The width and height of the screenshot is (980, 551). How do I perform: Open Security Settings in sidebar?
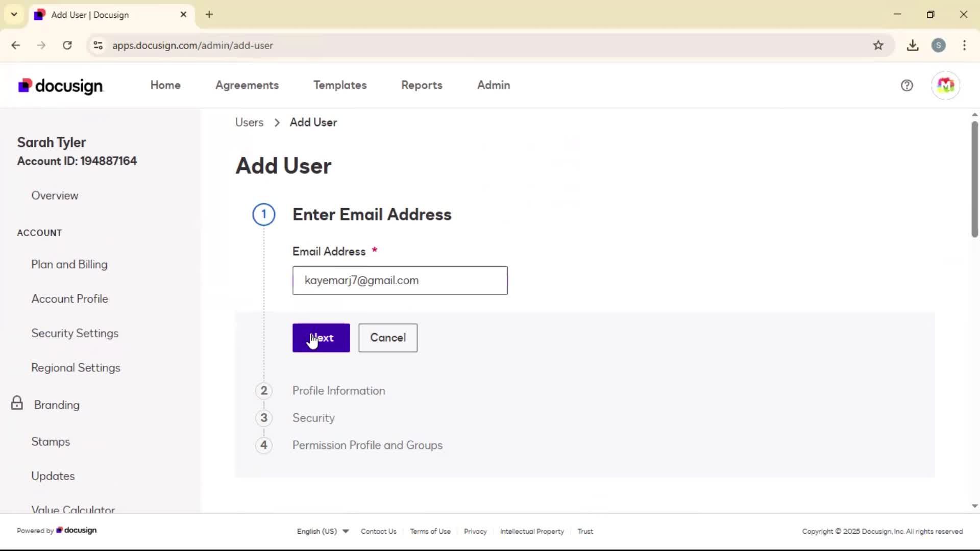pos(75,333)
